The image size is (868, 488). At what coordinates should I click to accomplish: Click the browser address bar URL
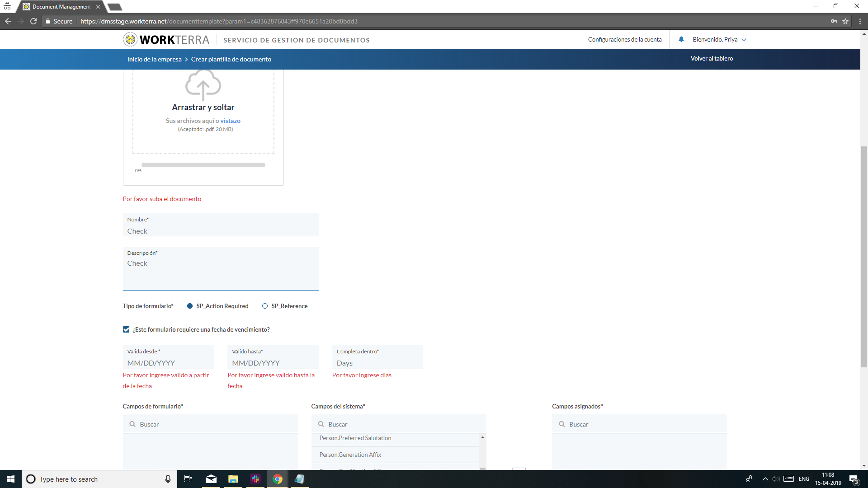coord(219,21)
